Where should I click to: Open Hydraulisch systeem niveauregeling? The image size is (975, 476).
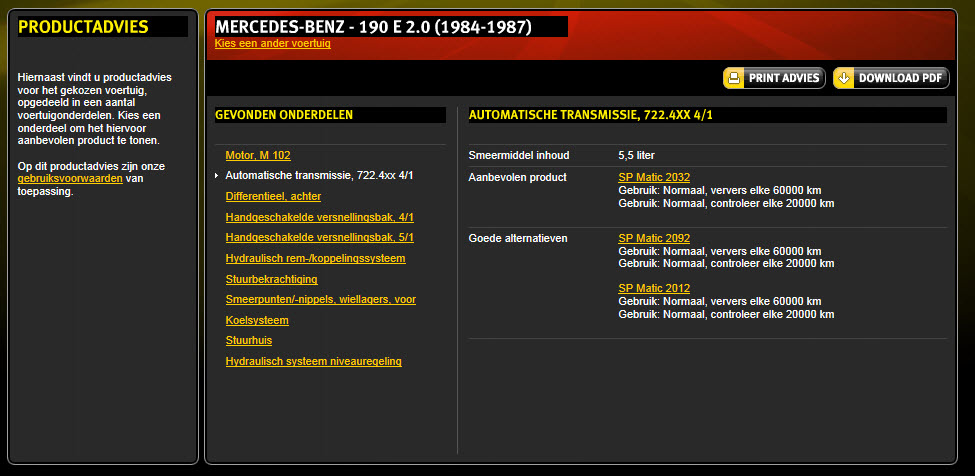tap(313, 362)
